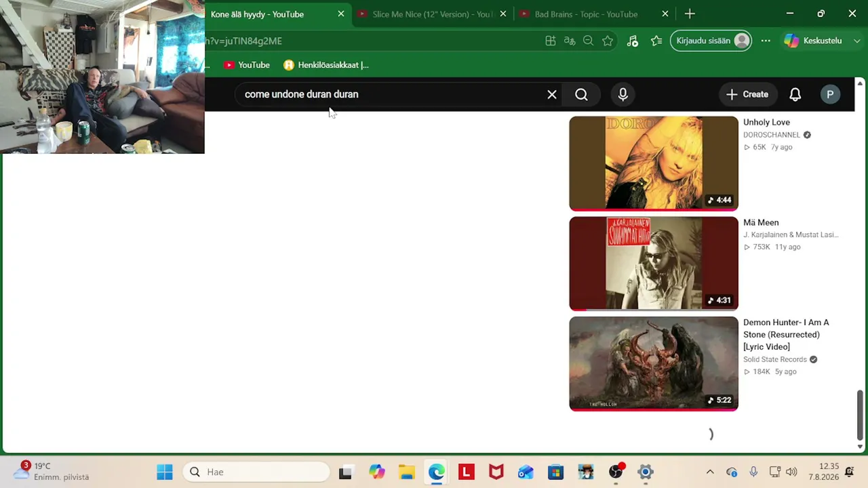This screenshot has width=868, height=488.
Task: Open the Henkilöasiakkaat bookmark
Action: 326,65
